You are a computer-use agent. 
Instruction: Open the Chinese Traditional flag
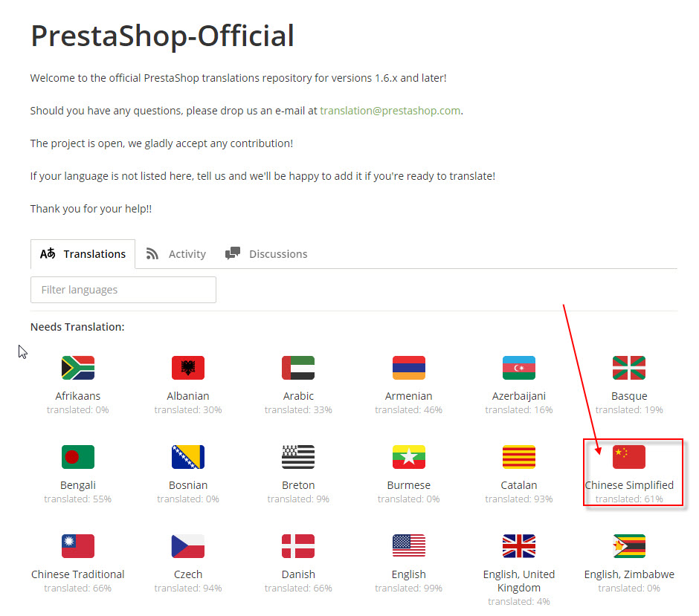(x=78, y=545)
